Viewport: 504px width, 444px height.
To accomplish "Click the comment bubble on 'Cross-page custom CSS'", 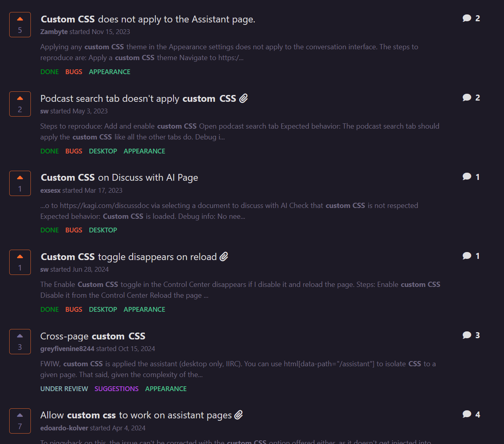I will click(x=467, y=335).
